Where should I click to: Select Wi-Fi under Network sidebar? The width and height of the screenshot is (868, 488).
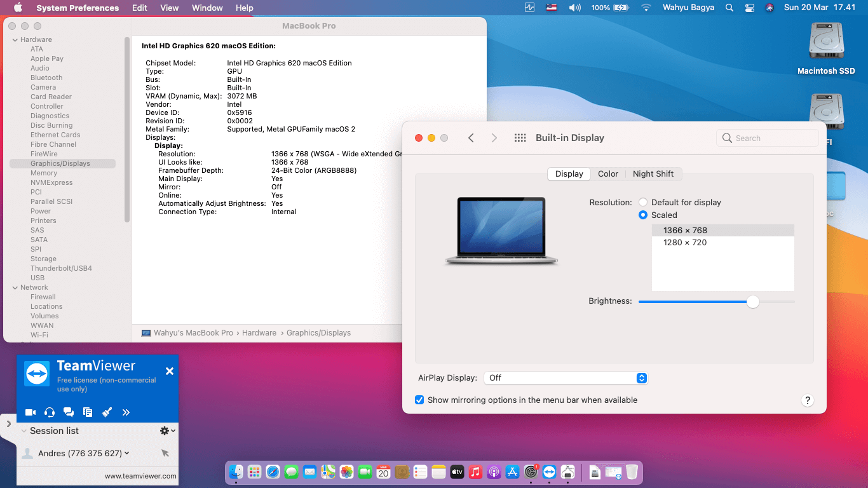(x=39, y=335)
